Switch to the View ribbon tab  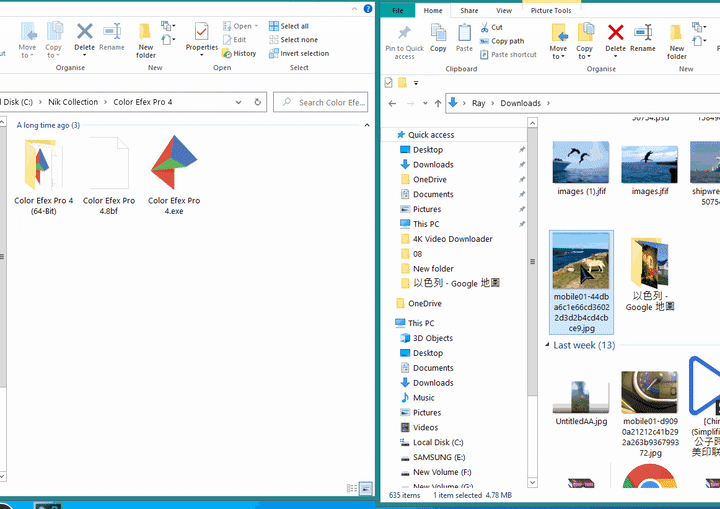pos(502,10)
